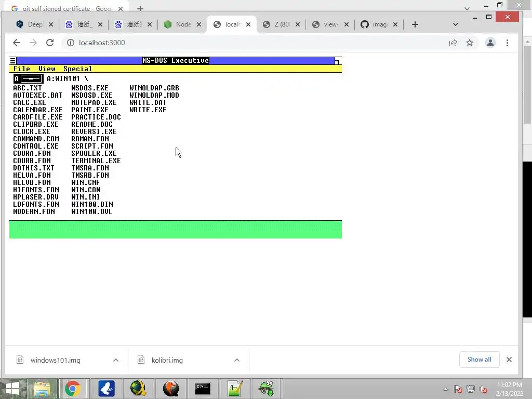Select NOTEPAD.EXE file entry
This screenshot has width=532, height=399.
click(94, 102)
